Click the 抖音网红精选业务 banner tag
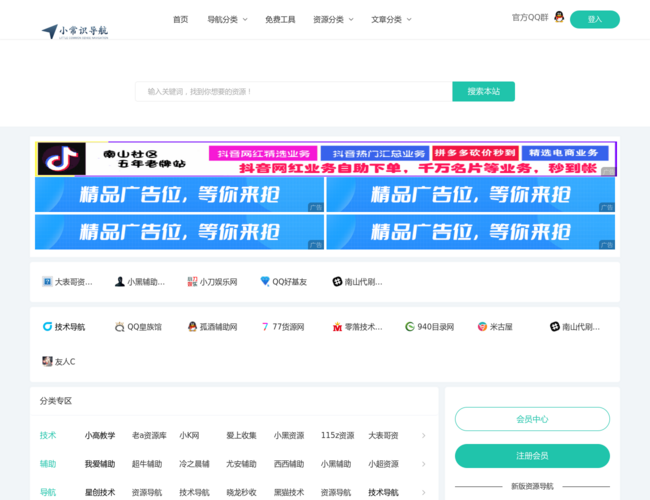This screenshot has height=500, width=650. tap(263, 153)
